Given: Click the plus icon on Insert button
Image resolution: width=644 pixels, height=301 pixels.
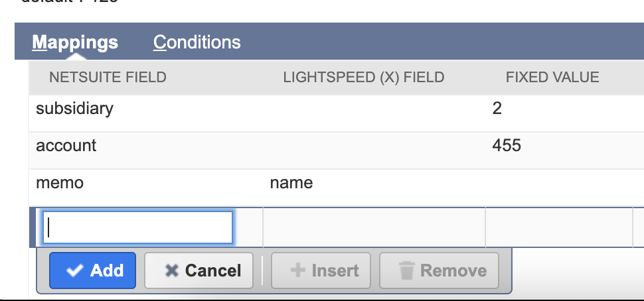Looking at the screenshot, I should (x=298, y=271).
